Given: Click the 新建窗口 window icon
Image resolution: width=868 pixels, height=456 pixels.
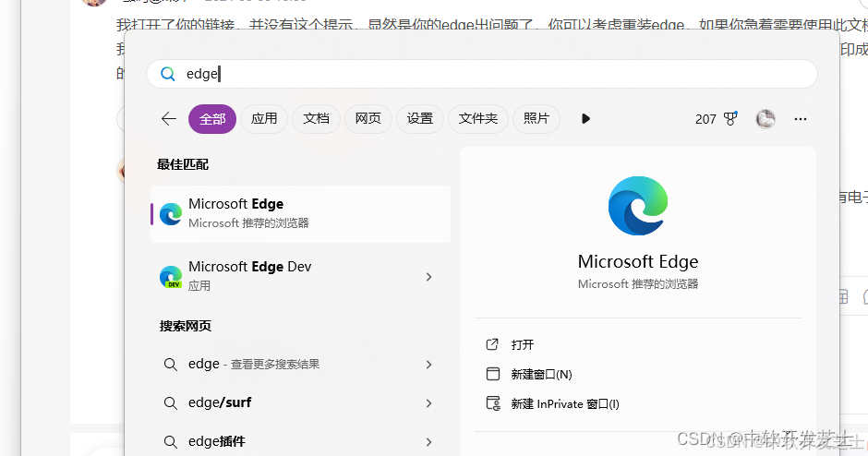Looking at the screenshot, I should coord(493,374).
